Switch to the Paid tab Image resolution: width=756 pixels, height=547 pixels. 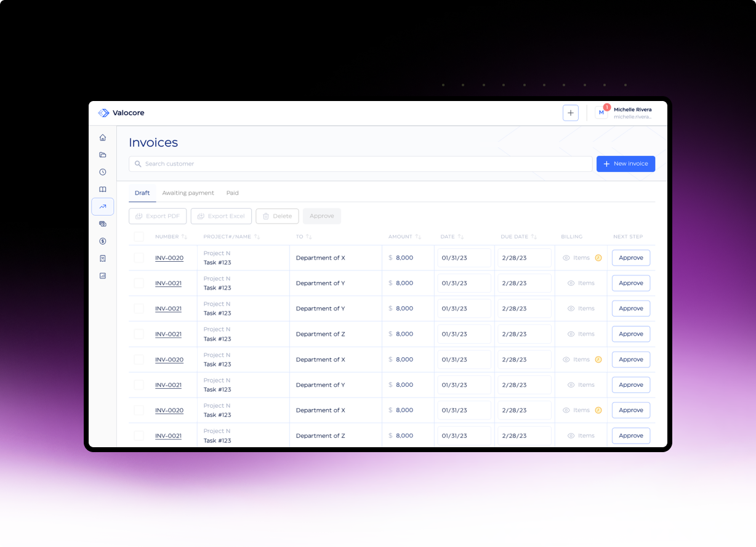coord(232,193)
